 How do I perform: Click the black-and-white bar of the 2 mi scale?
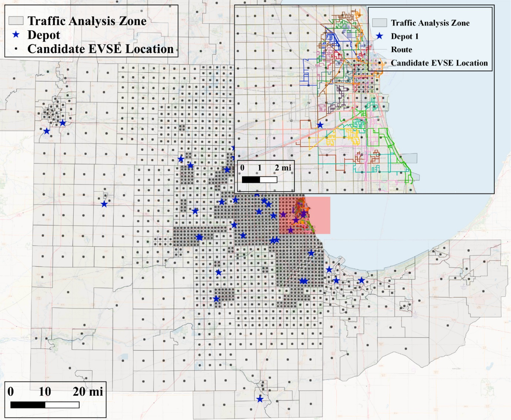click(259, 180)
